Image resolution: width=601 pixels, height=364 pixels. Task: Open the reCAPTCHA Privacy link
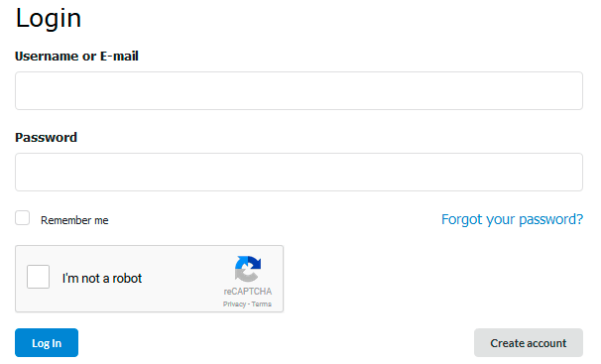click(234, 304)
